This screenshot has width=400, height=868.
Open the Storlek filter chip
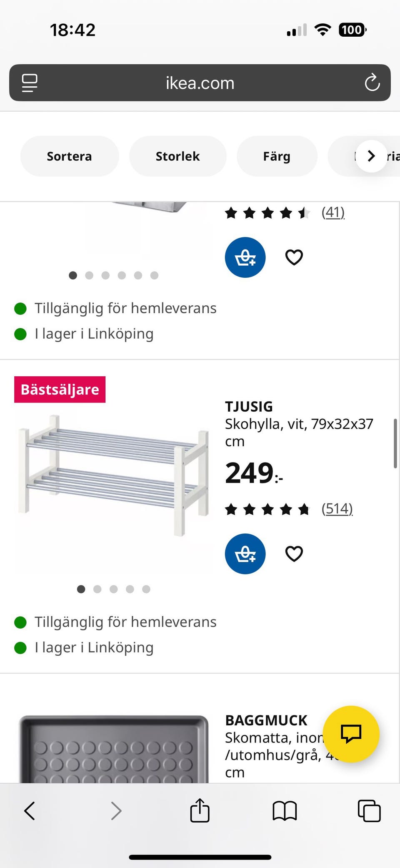[177, 156]
